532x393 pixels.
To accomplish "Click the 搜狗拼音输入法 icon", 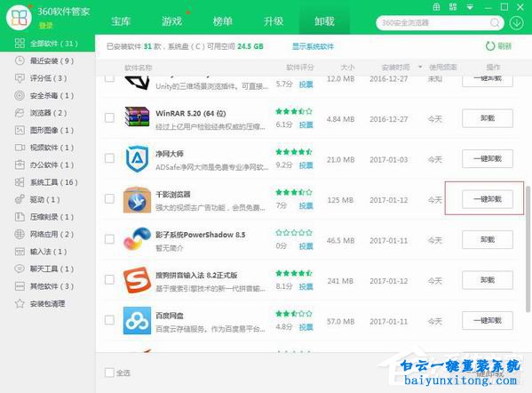I will click(x=137, y=280).
